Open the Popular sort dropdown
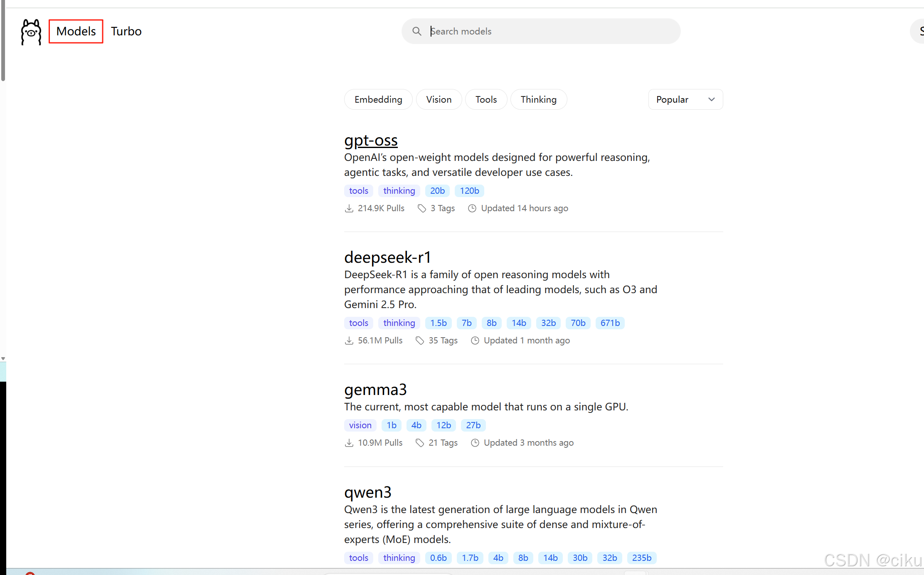The height and width of the screenshot is (575, 924). point(685,99)
